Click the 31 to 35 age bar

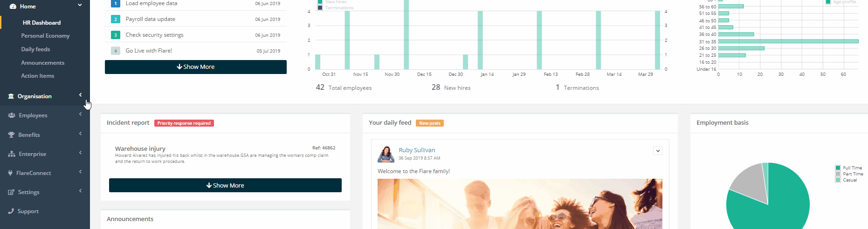(788, 41)
